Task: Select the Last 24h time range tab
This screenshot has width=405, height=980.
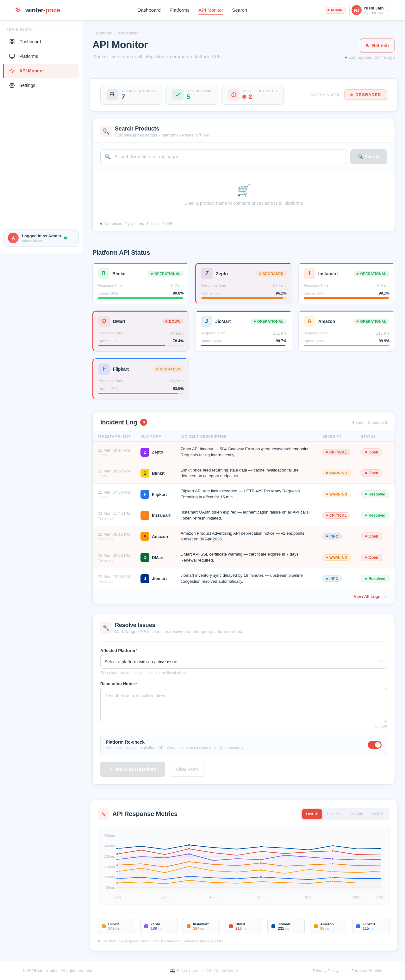Action: coord(356,814)
